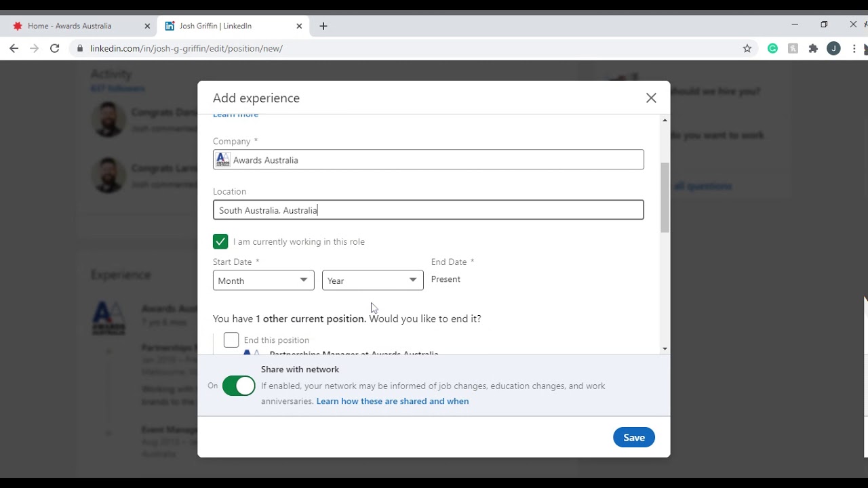Open a new browser tab
Image resolution: width=868 pixels, height=488 pixels.
click(x=323, y=26)
